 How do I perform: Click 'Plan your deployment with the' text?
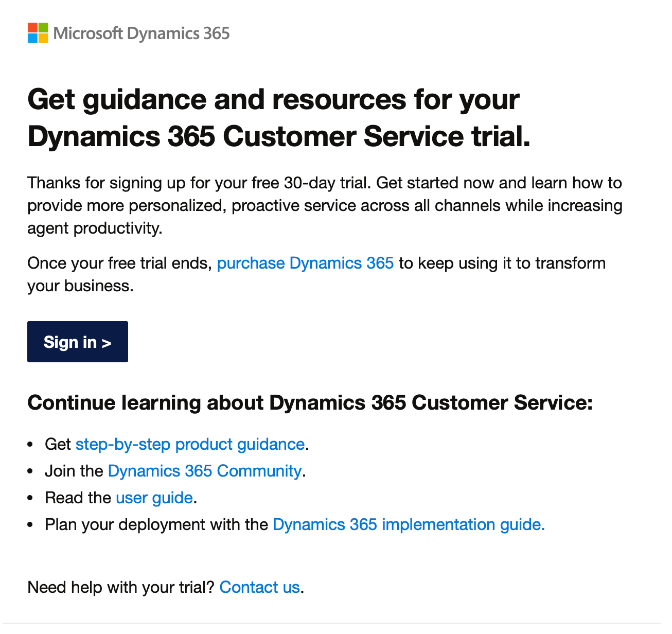(156, 524)
